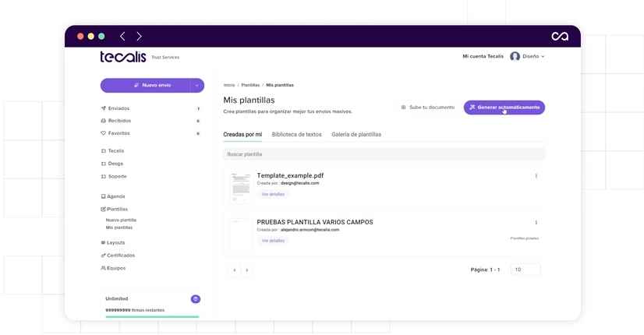The width and height of the screenshot is (644, 335).
Task: Switch to the Biblioteca de textos tab
Action: point(296,134)
